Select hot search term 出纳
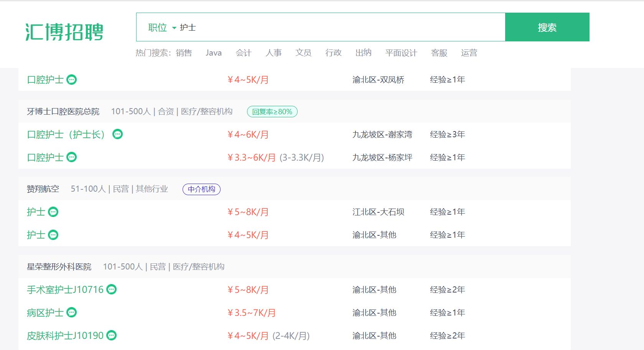The width and height of the screenshot is (644, 350). 363,53
